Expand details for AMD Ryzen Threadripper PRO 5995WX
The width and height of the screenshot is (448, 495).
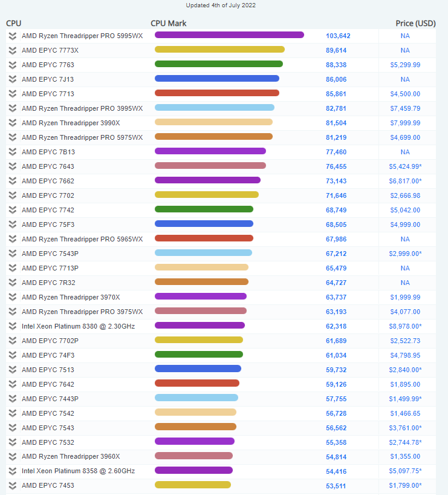13,36
